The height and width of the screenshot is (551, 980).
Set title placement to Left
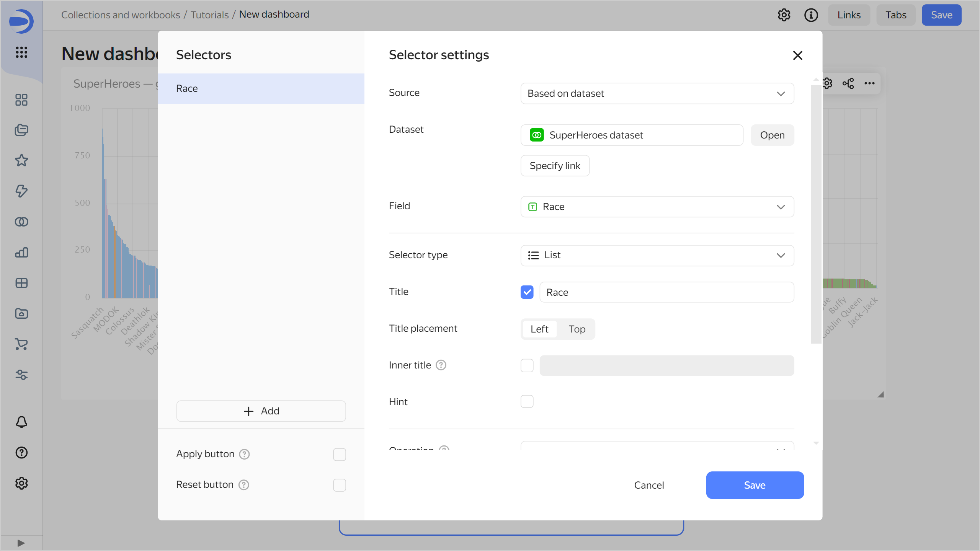tap(539, 329)
